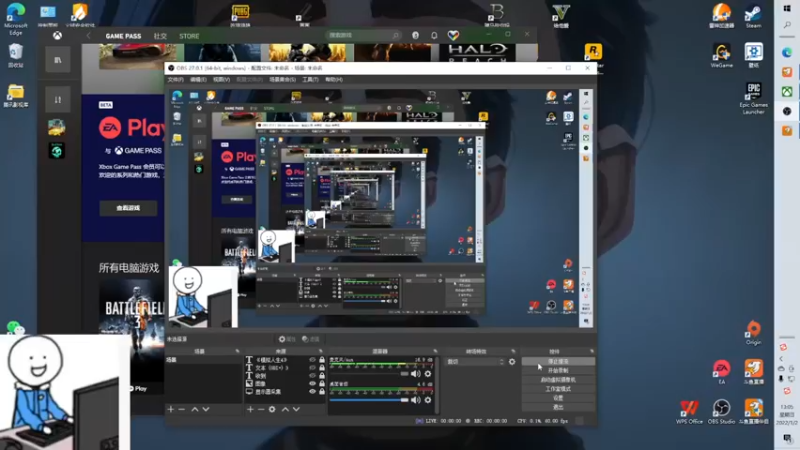The width and height of the screenshot is (800, 450).
Task: Select the 图像 source row in sources list
Action: coord(285,383)
